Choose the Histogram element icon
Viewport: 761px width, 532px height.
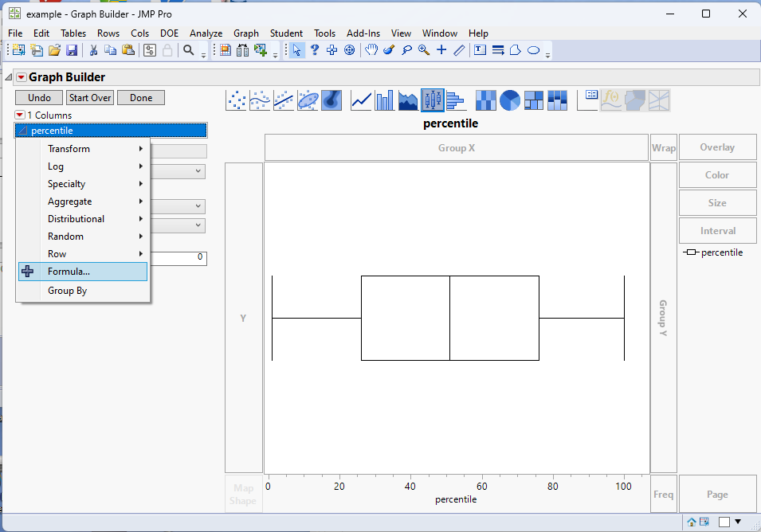pyautogui.click(x=456, y=100)
